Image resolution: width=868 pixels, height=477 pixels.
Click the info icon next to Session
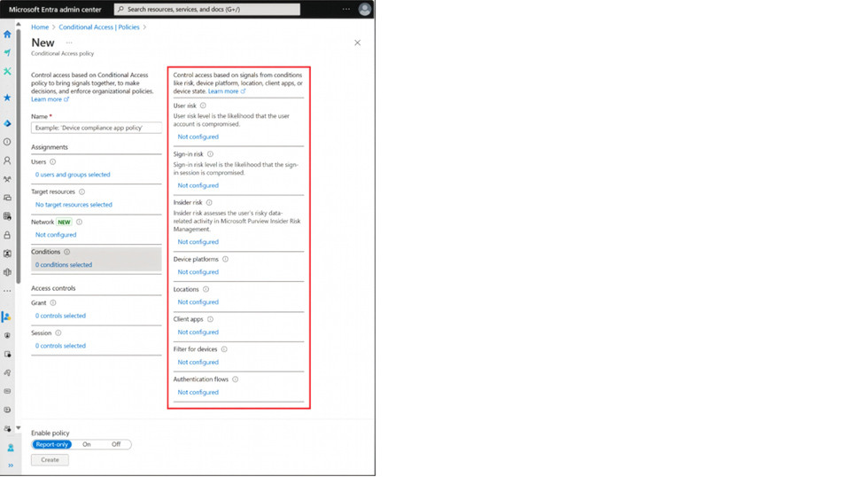(x=58, y=333)
